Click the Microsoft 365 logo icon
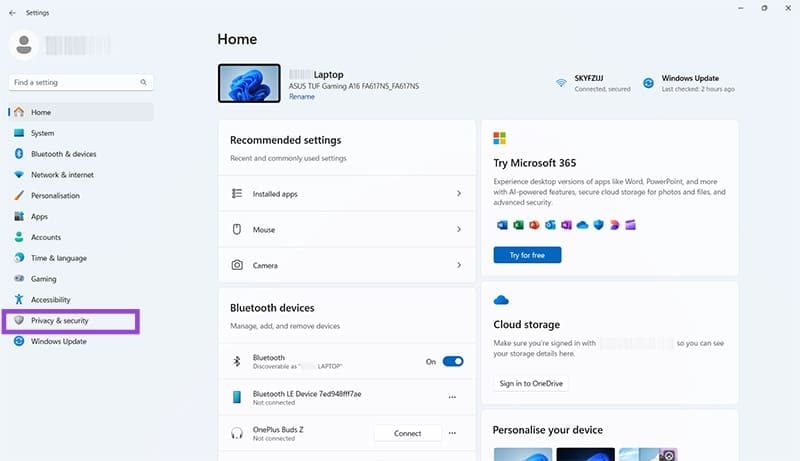 500,138
